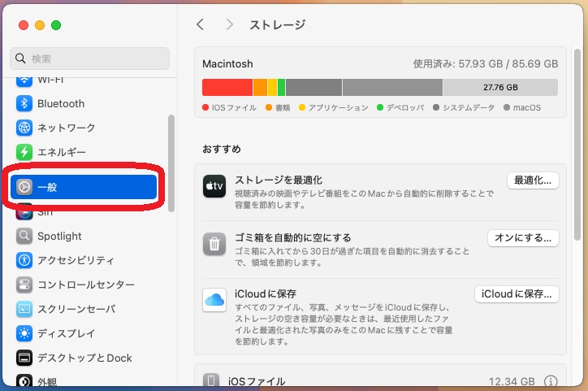Click the macOS legend label
588x391 pixels.
tap(527, 107)
